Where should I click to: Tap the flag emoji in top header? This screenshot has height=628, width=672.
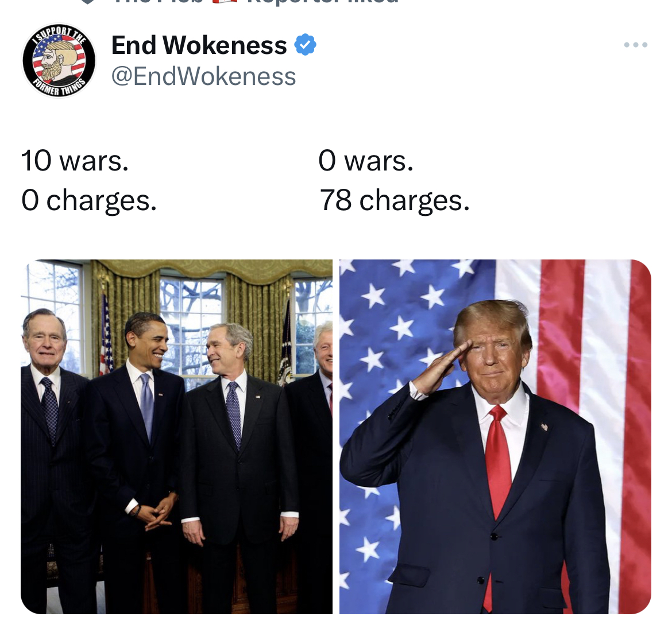point(225,2)
